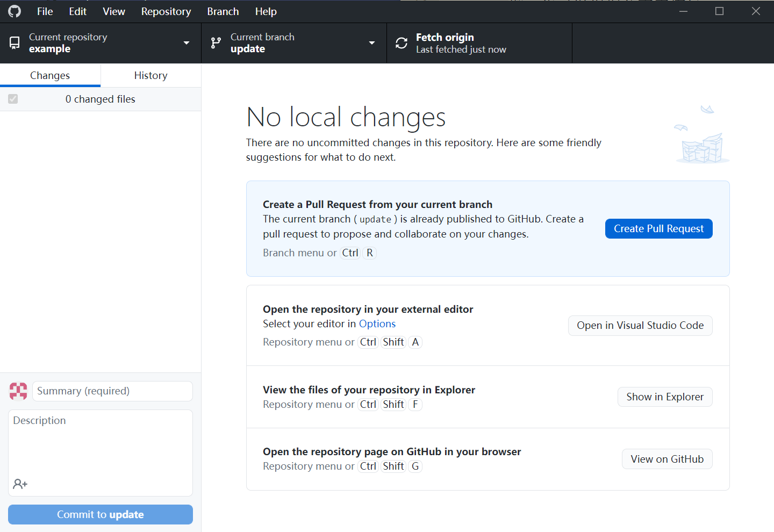
Task: Click the git branch icon
Action: tap(216, 43)
